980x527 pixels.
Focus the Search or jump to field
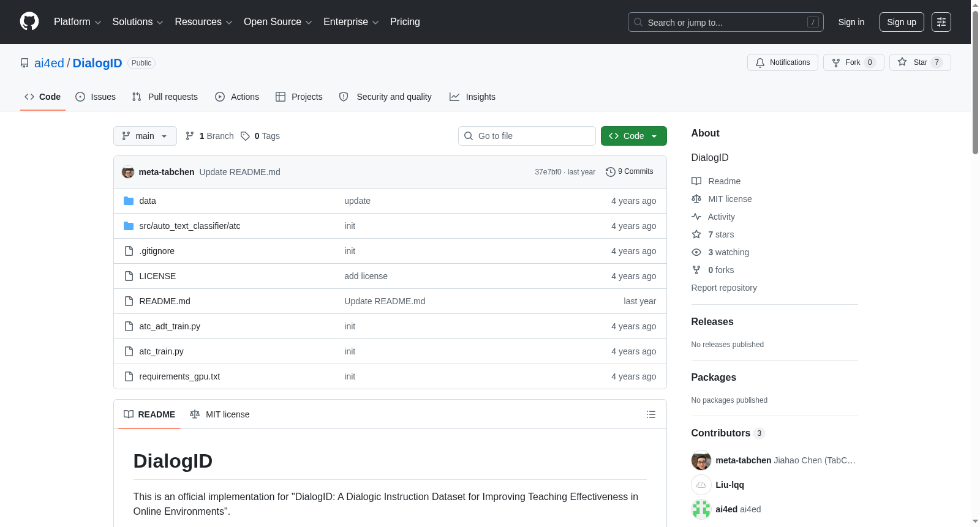click(x=726, y=22)
